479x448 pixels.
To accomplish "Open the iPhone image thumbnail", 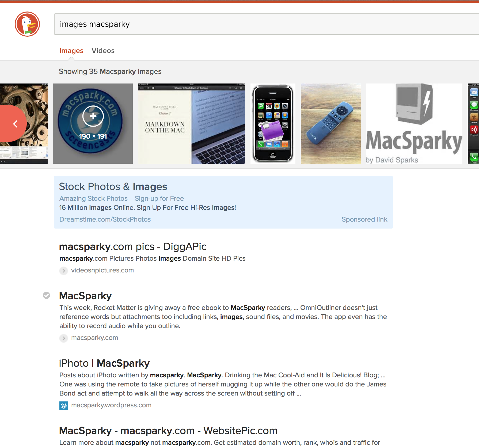I will coord(273,124).
